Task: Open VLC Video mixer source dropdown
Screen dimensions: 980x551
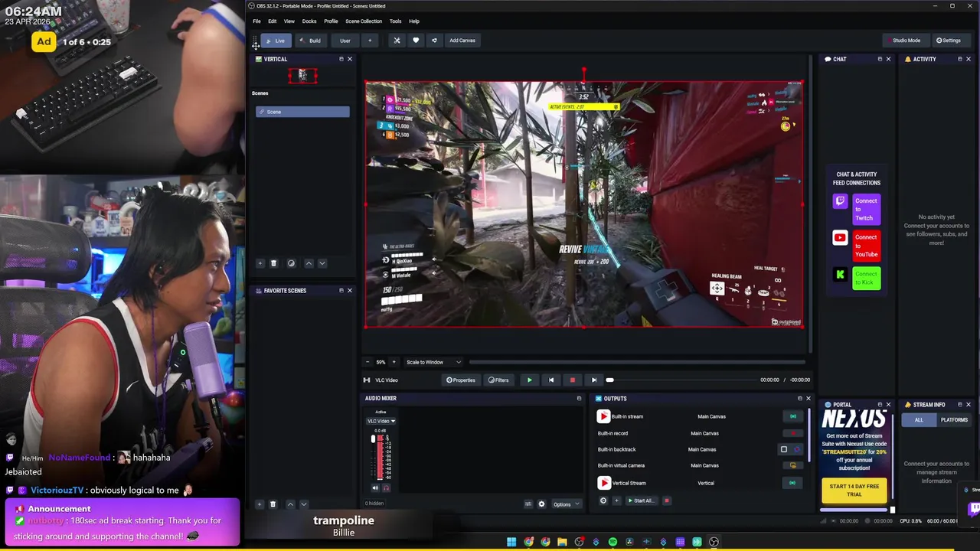Action: coord(381,421)
